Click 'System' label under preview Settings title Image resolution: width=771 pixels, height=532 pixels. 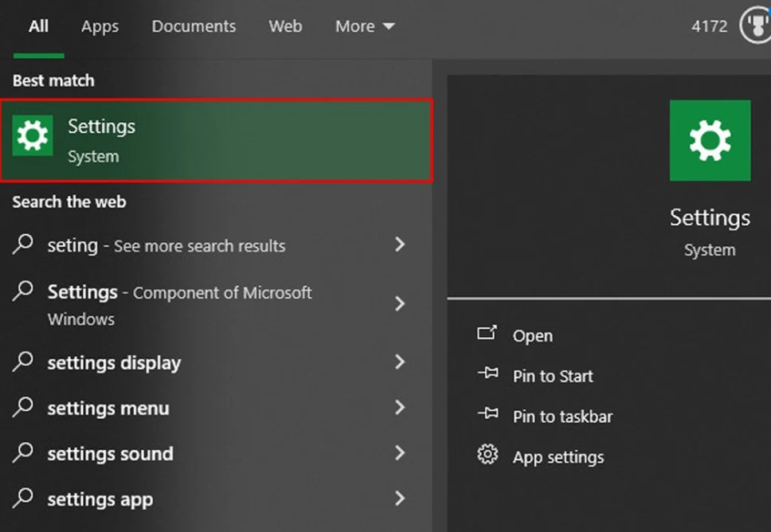(710, 250)
